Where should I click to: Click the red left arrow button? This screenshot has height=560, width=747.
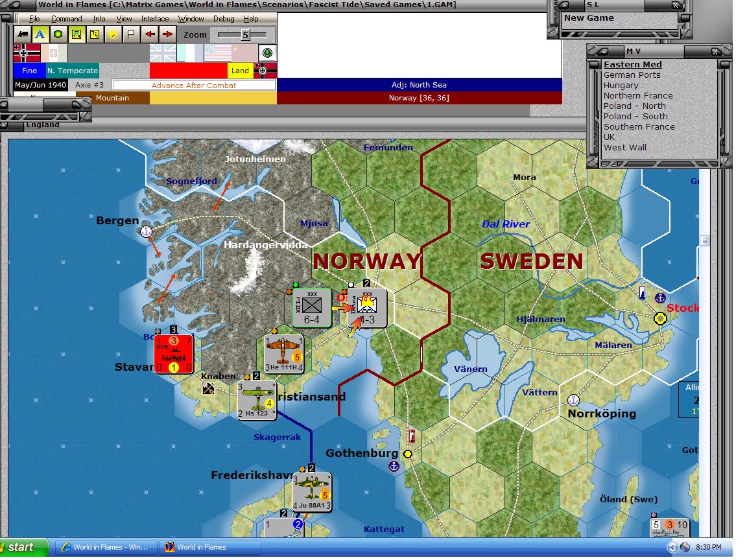click(150, 34)
